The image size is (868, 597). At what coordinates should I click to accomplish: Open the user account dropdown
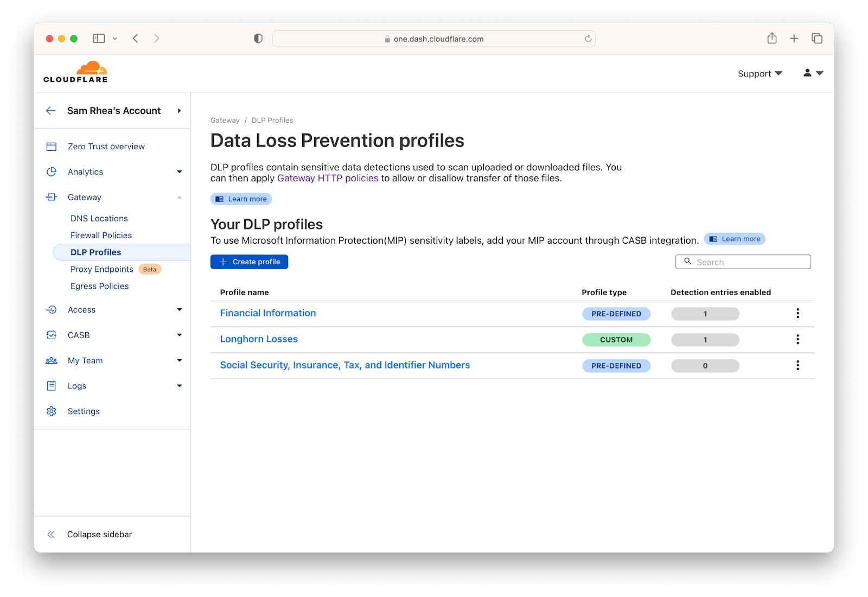pyautogui.click(x=813, y=73)
